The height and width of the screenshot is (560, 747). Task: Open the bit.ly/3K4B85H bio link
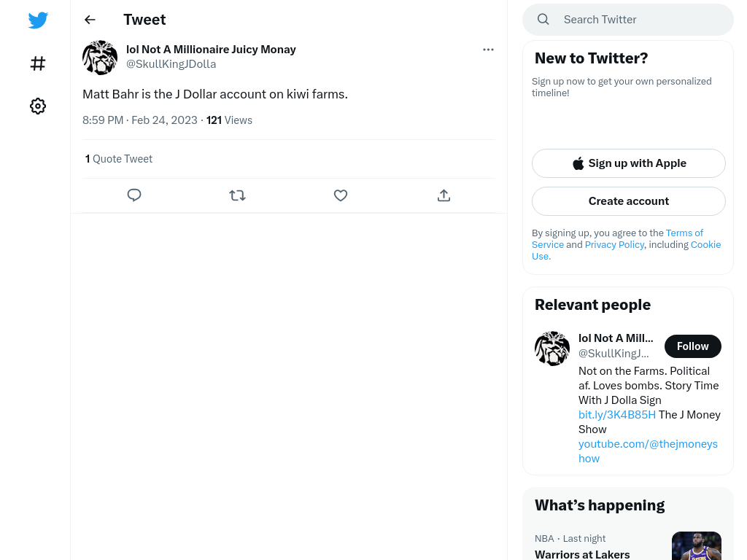[x=617, y=415]
